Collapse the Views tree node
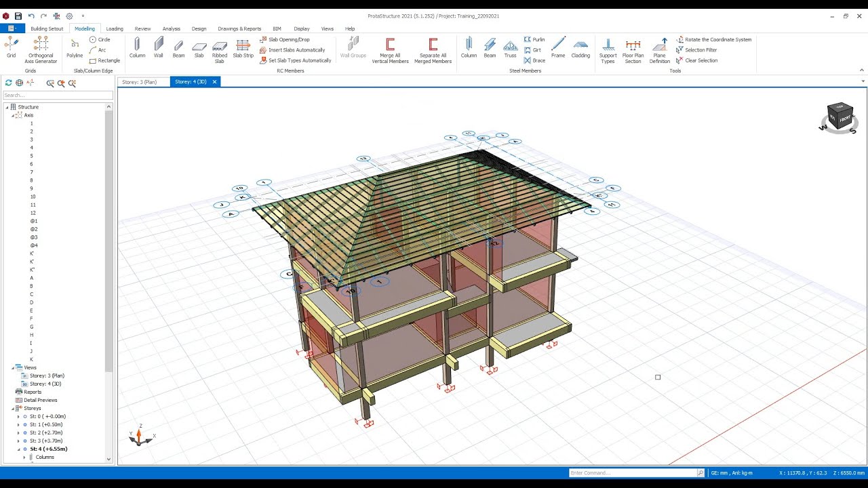Image resolution: width=868 pixels, height=488 pixels. (x=13, y=367)
